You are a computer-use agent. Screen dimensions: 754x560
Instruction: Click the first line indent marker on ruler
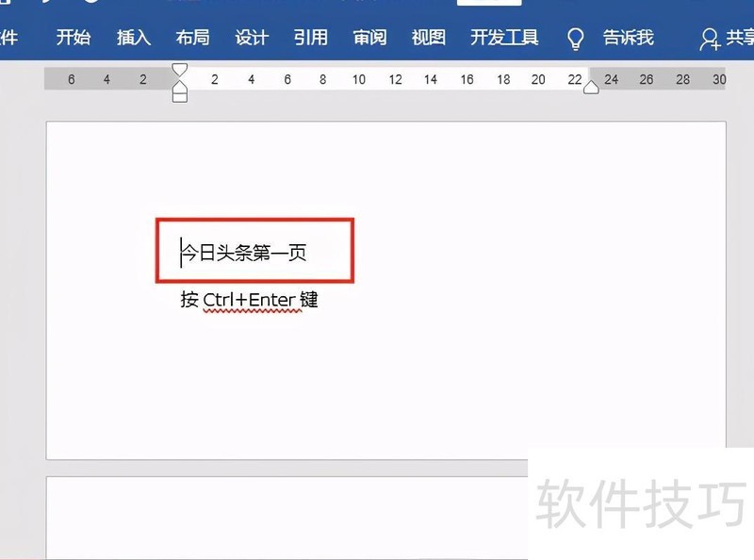(x=179, y=69)
